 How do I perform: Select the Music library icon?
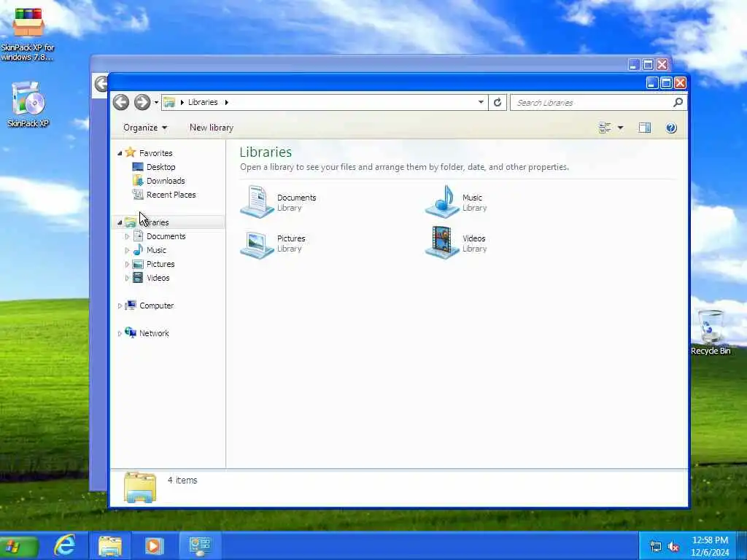[442, 202]
